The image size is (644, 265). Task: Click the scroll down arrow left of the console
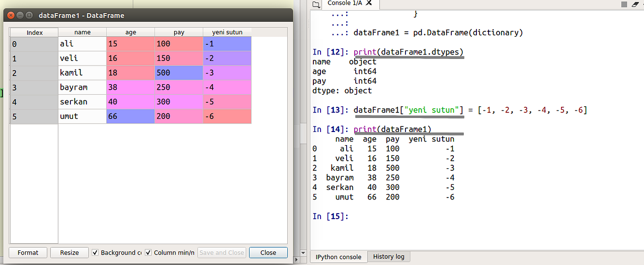(302, 252)
